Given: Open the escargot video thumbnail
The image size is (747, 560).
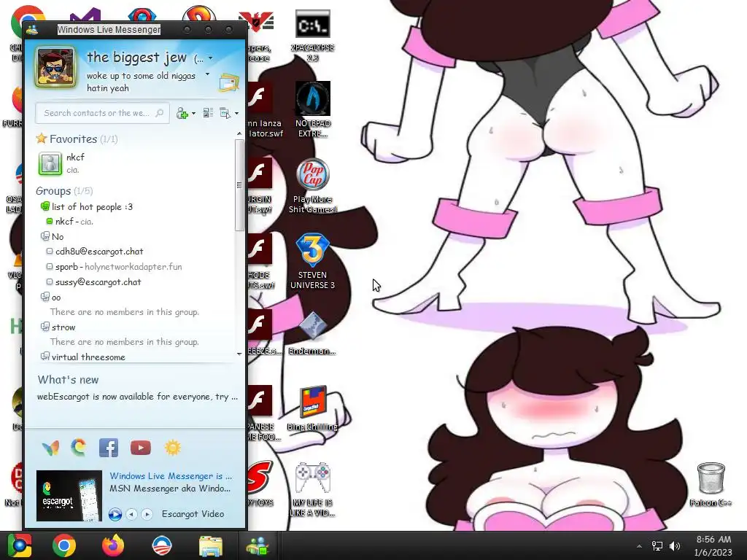Looking at the screenshot, I should [69, 496].
